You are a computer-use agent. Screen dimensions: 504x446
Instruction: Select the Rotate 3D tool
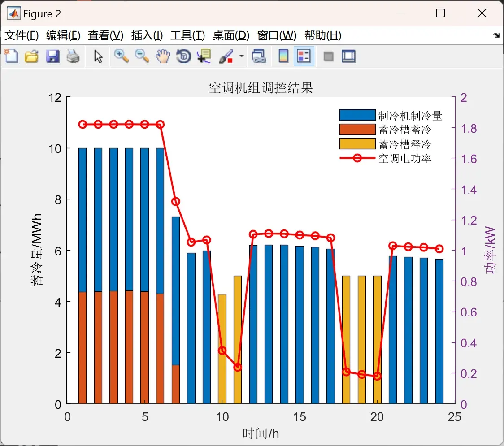coord(183,56)
